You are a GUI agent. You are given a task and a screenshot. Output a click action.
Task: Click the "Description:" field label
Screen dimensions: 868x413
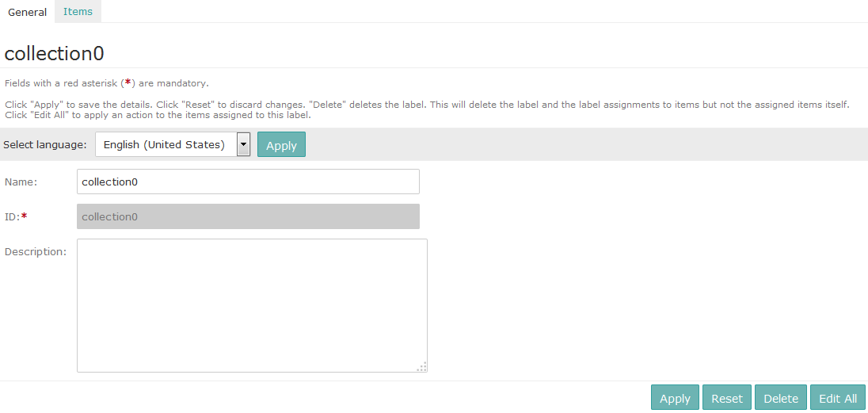click(36, 251)
